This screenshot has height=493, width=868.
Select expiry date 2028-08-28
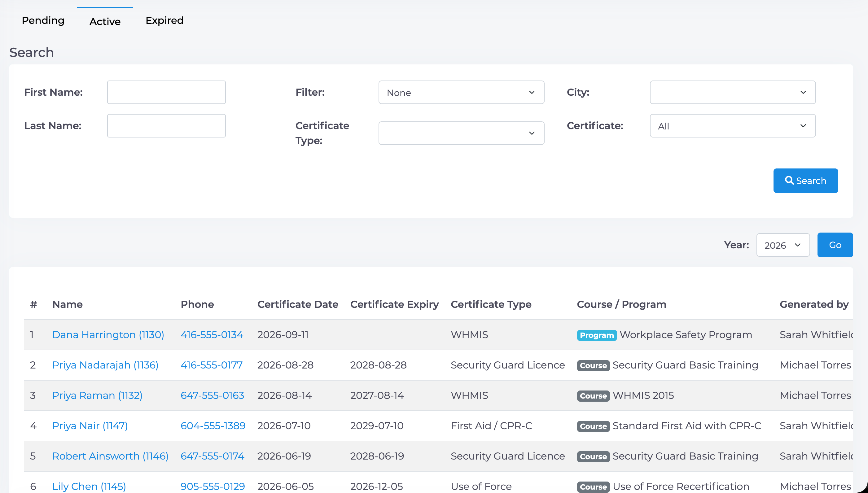tap(378, 365)
